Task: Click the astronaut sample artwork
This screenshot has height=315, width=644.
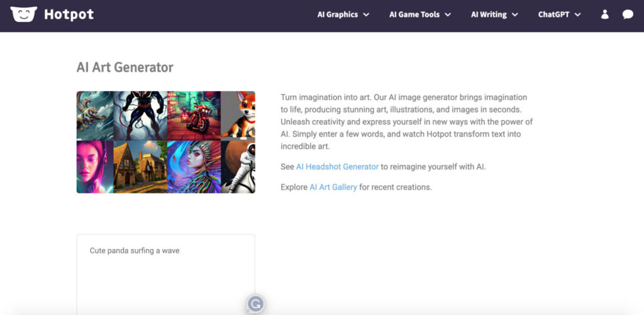Action: 238,167
